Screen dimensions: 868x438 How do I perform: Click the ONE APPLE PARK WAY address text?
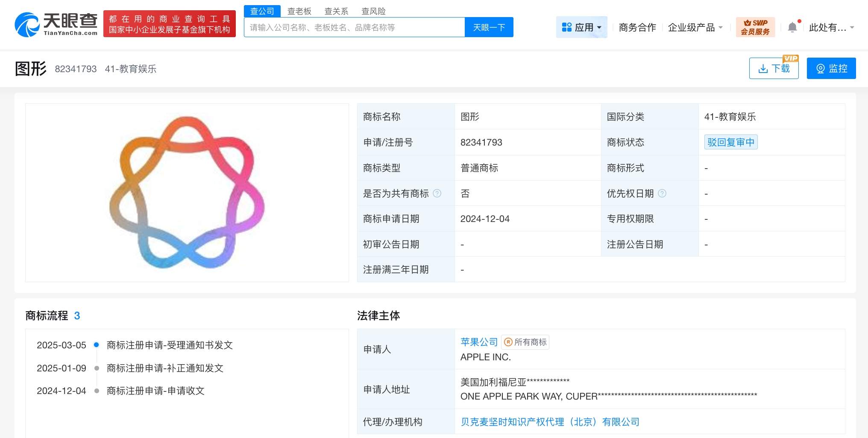tap(609, 396)
